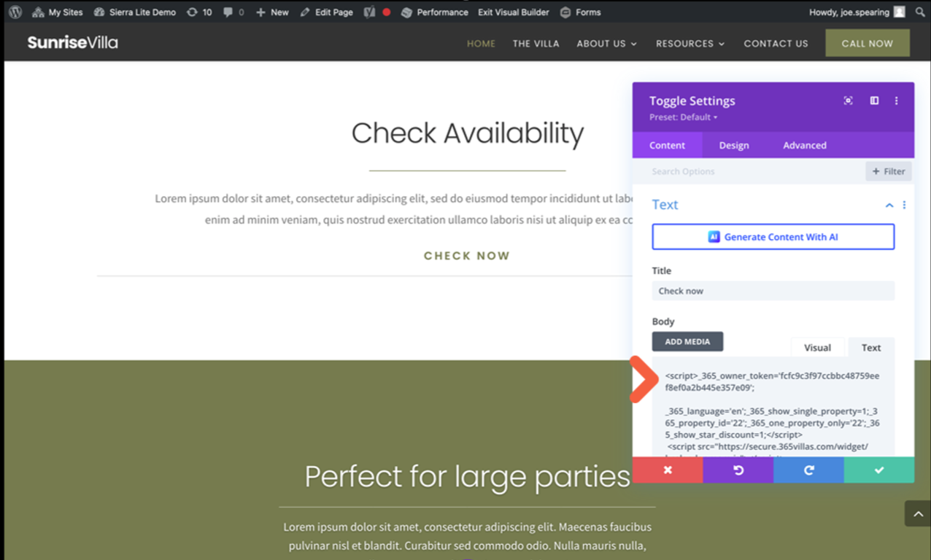
Task: Click the Yoast SEO icon
Action: (x=369, y=12)
